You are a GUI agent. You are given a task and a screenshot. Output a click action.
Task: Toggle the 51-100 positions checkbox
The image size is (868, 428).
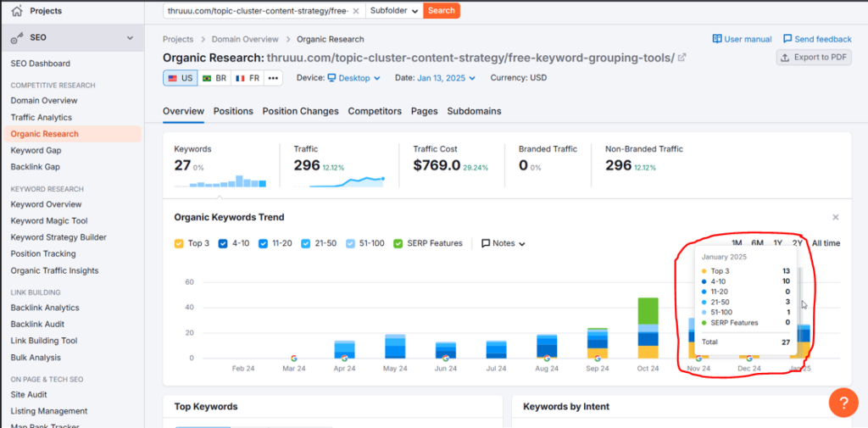(x=351, y=243)
